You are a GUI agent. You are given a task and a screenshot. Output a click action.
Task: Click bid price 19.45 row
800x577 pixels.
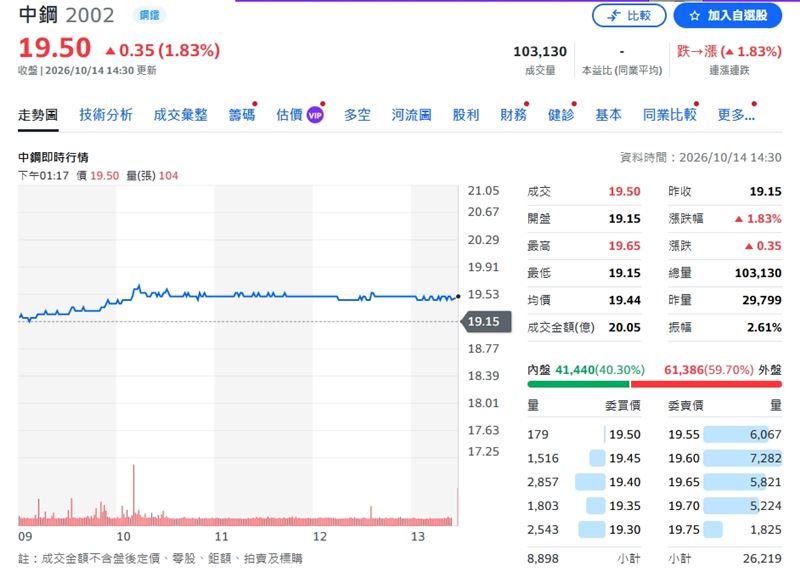click(584, 458)
